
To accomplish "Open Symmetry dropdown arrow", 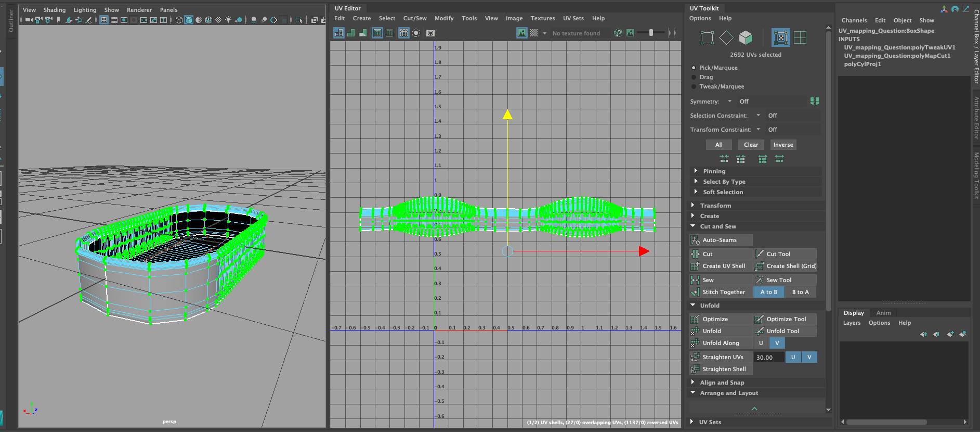I will click(729, 101).
